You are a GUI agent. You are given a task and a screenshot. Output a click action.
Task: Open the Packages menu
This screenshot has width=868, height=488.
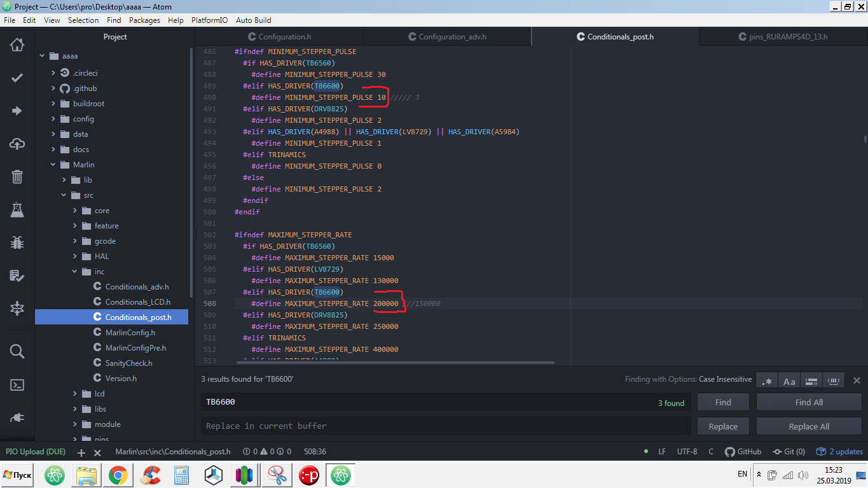click(x=144, y=20)
